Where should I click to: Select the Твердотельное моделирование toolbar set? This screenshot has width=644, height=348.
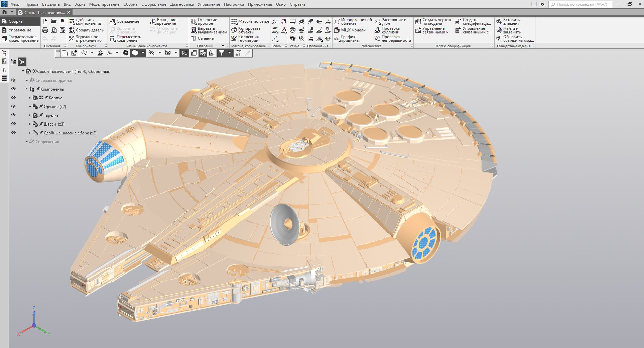20,39
